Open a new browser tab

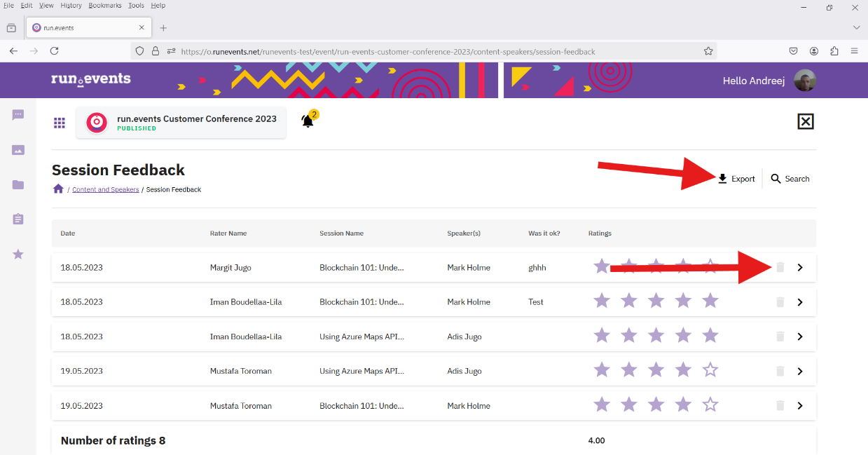pos(163,28)
